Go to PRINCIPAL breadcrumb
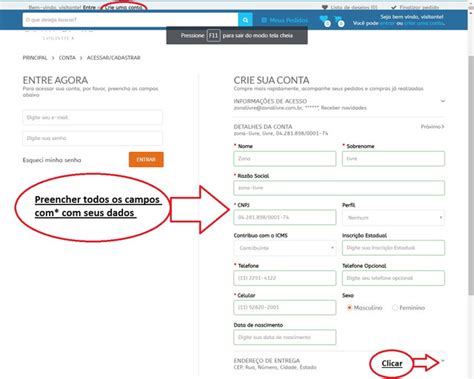Screen dimensions: 474x379 (x=35, y=58)
